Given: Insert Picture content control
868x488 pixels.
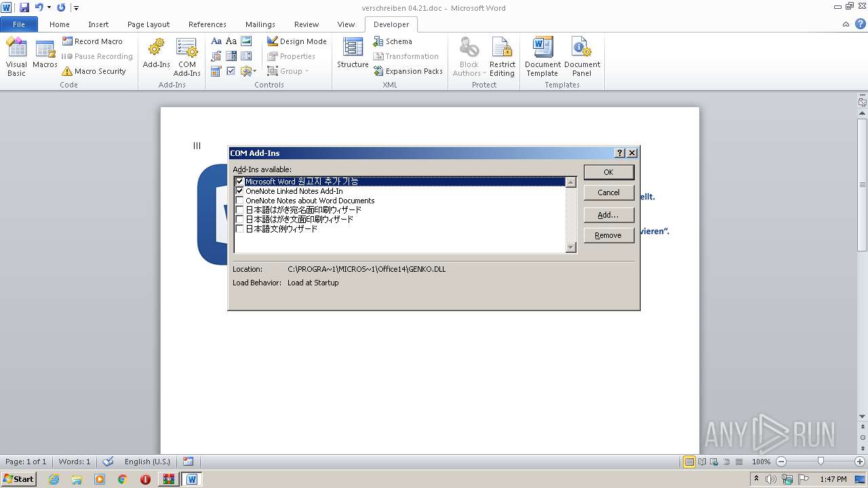Looking at the screenshot, I should click(x=246, y=41).
